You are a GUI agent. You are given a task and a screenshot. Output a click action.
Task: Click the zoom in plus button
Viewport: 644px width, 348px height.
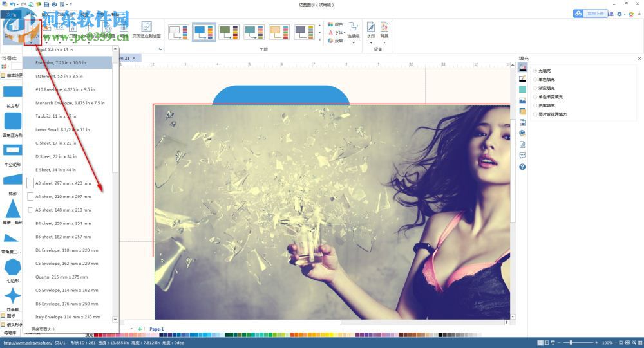click(597, 342)
